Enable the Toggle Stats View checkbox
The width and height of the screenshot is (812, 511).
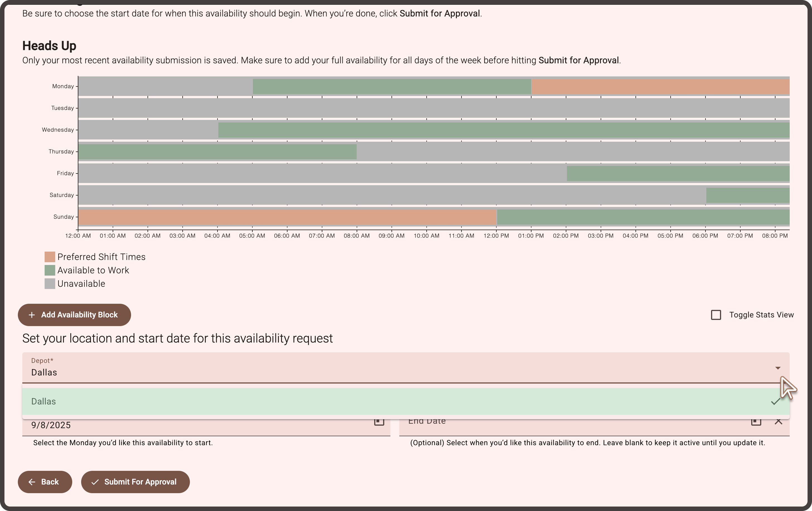pos(716,315)
